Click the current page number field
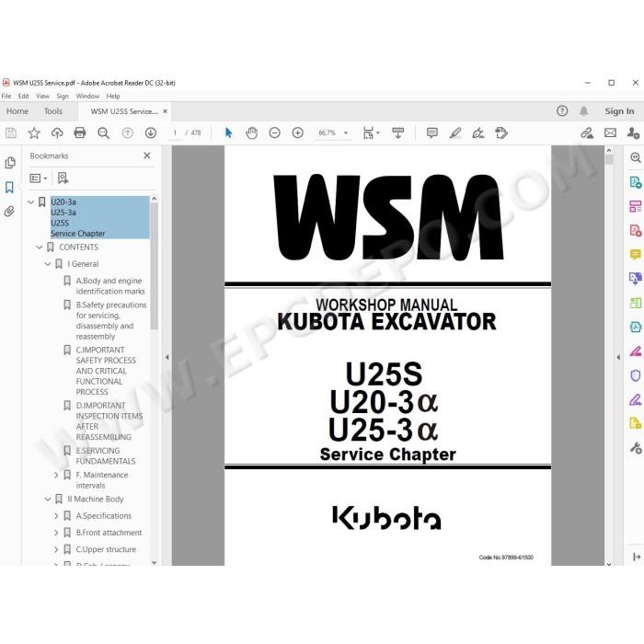644x644 pixels. (175, 133)
